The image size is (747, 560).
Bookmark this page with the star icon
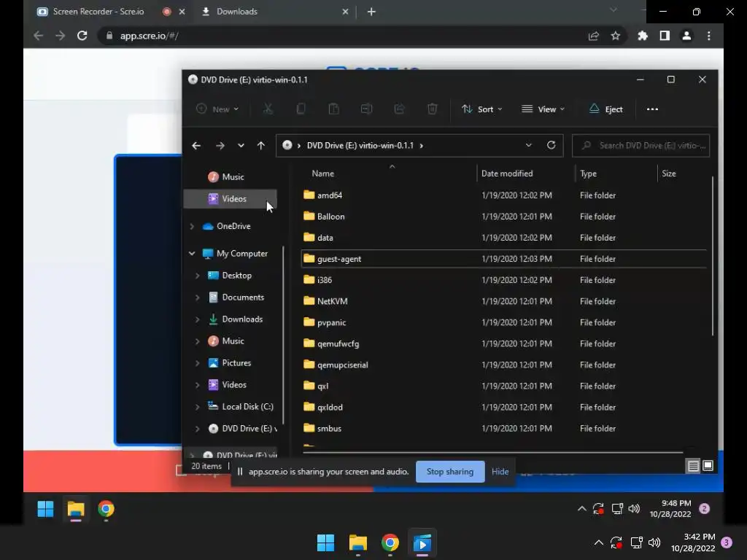coord(616,36)
